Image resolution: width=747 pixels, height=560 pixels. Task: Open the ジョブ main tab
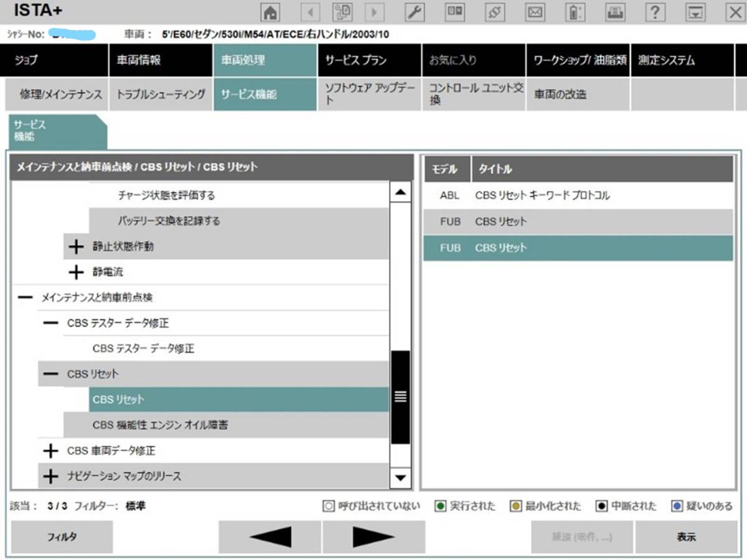[x=54, y=60]
